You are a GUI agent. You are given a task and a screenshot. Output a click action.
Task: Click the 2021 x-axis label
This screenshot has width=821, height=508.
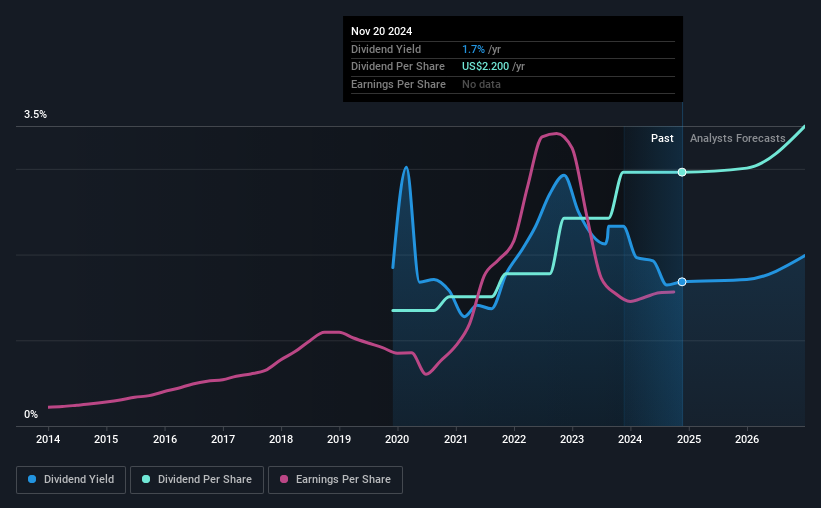456,439
